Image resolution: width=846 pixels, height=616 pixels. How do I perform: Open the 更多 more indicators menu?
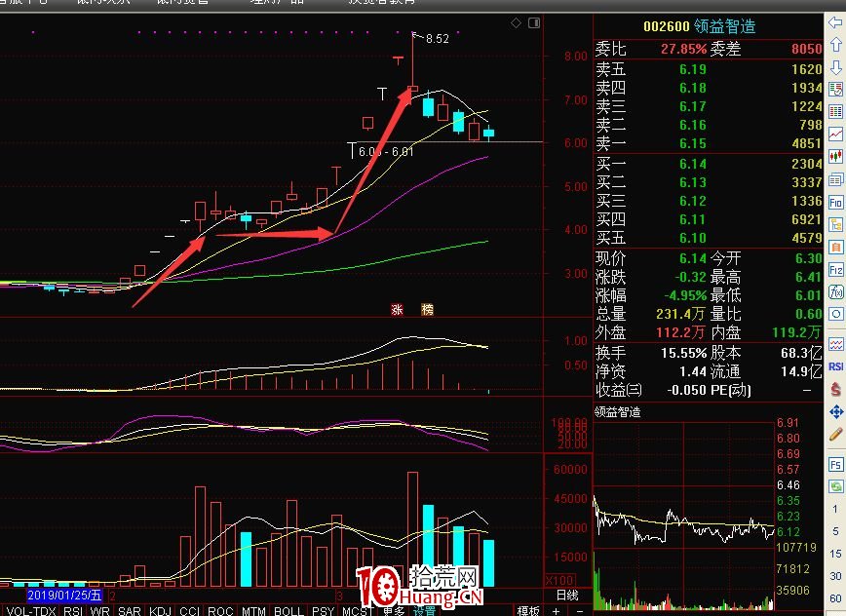click(394, 610)
